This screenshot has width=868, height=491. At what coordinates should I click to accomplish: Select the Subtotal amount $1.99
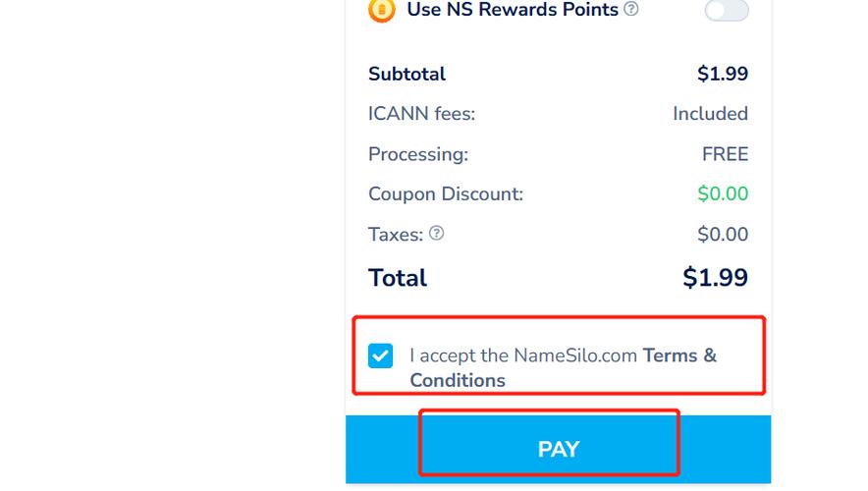tap(723, 74)
